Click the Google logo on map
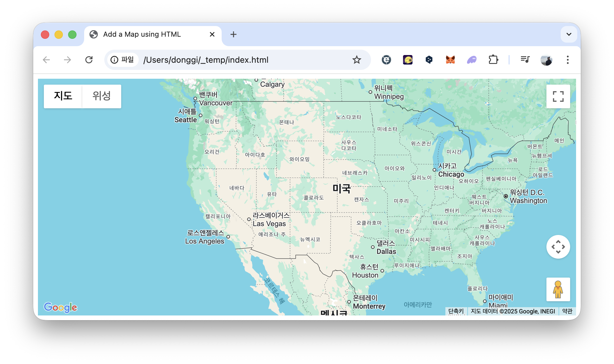614x364 pixels. pos(60,307)
